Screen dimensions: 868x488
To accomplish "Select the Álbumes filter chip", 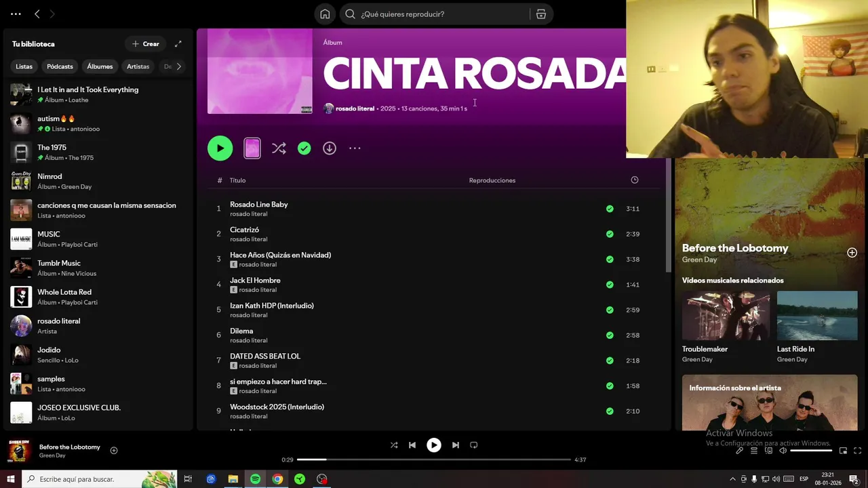I will point(100,66).
